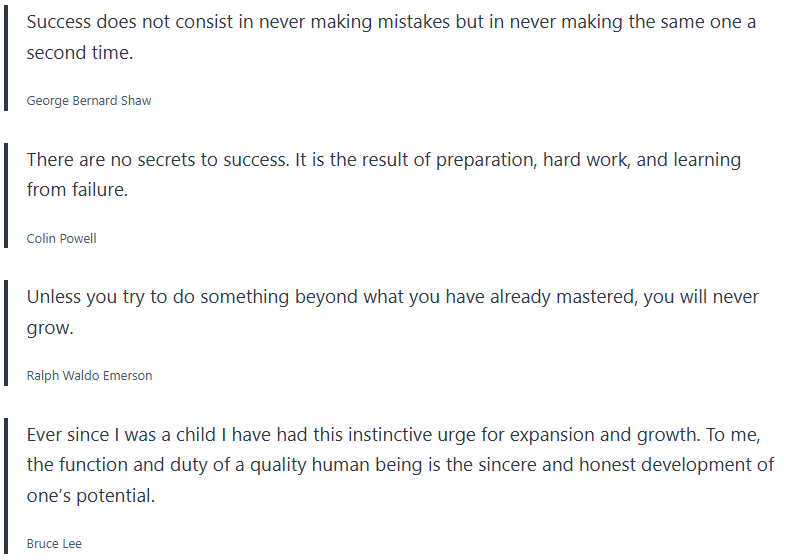Click the text "one's potential."
Viewport: 808px width, 560px height.
point(90,496)
